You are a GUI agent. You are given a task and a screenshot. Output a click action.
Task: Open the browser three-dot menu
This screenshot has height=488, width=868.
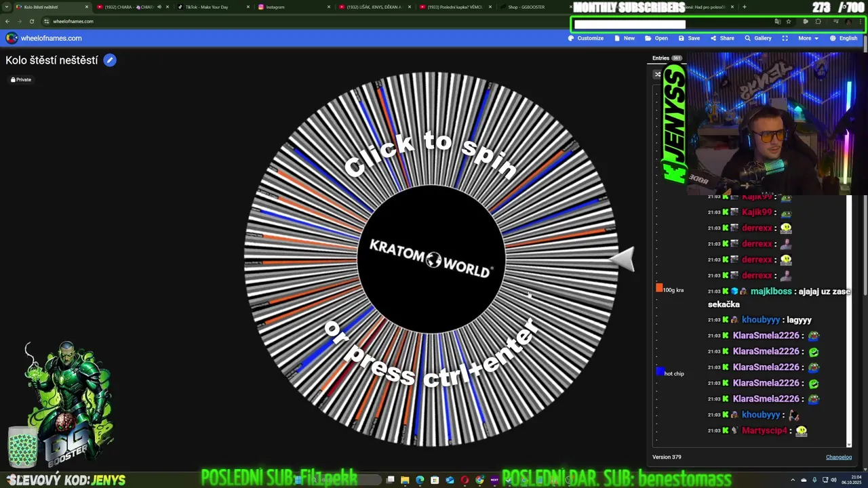click(x=860, y=21)
